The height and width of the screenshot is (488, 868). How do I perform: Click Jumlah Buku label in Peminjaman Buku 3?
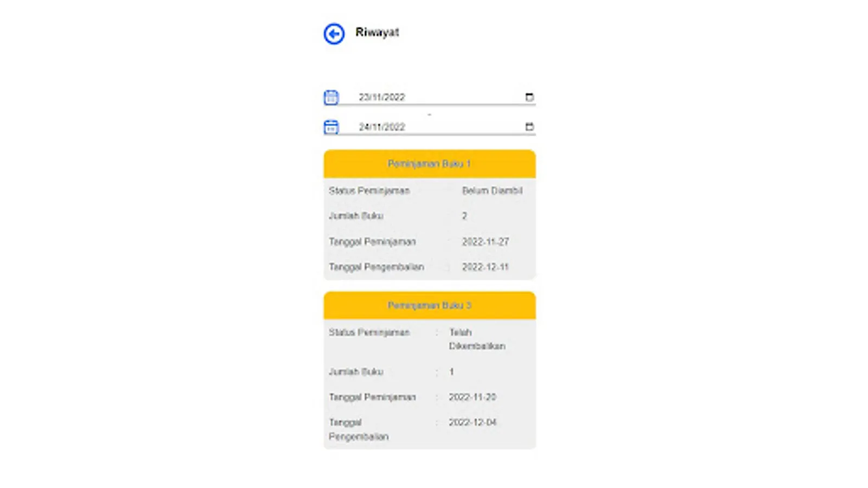click(356, 371)
